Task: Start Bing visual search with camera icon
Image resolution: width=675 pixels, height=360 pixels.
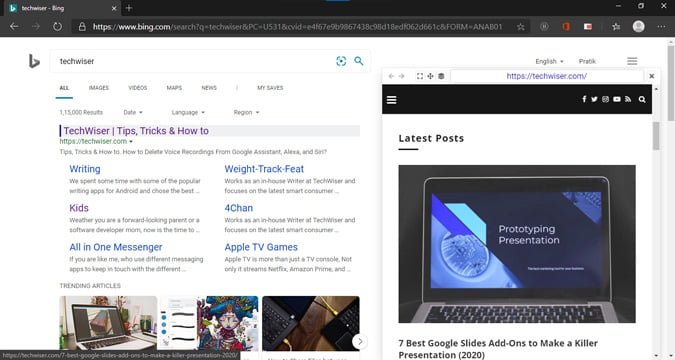Action: (341, 61)
